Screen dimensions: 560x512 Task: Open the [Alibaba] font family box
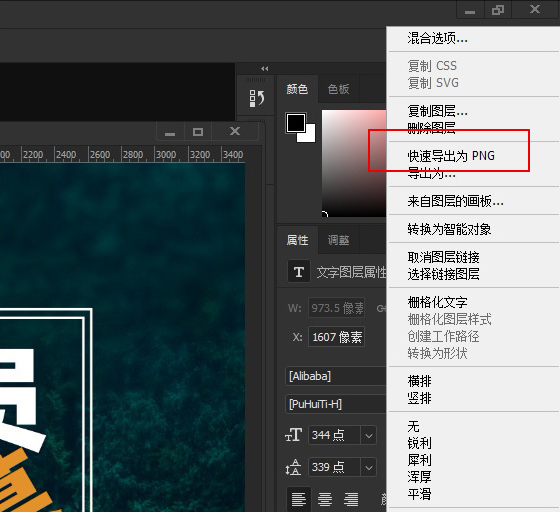336,376
